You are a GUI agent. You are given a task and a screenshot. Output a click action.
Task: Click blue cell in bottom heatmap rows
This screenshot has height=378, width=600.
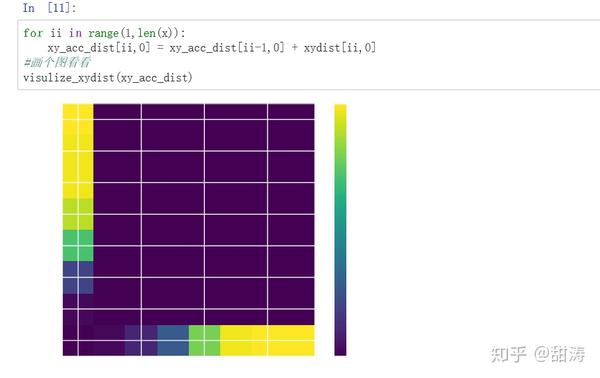tap(173, 340)
